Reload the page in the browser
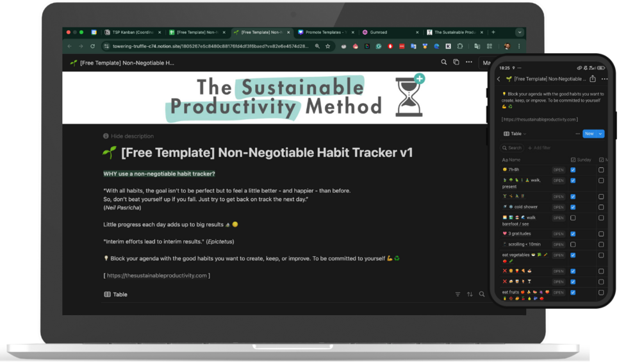The height and width of the screenshot is (362, 644). 92,46
